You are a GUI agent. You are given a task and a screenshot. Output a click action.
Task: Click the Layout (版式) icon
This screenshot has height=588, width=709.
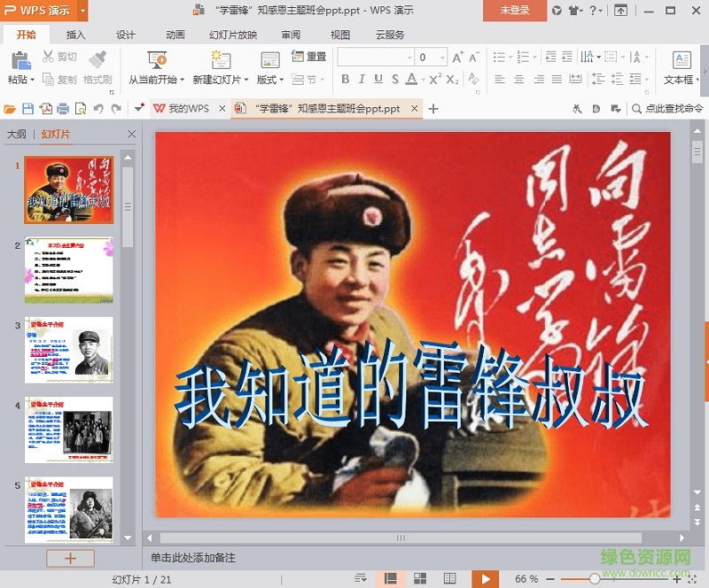click(x=270, y=60)
